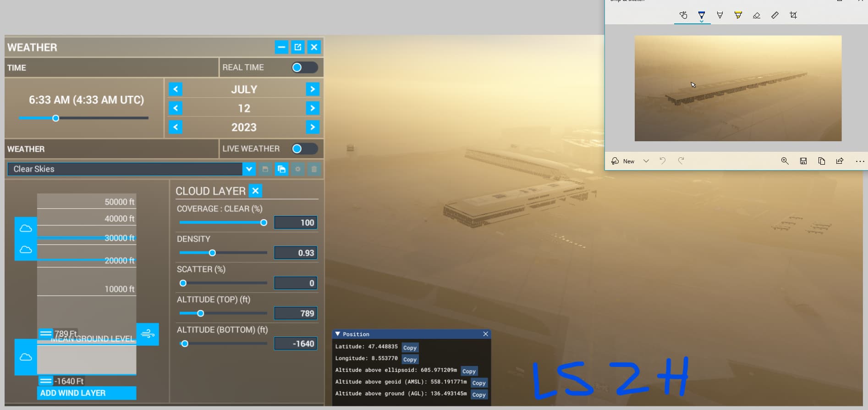This screenshot has width=868, height=410.
Task: Click the Coverage slider handle
Action: (264, 222)
